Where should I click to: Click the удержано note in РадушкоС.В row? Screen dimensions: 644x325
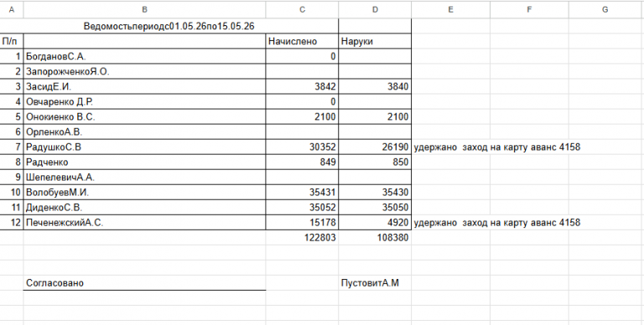497,147
